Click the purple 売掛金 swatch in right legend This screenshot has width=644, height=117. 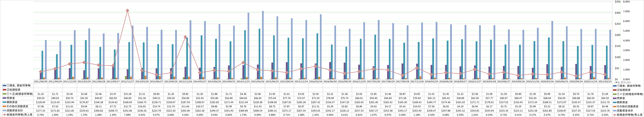[x=615, y=98]
